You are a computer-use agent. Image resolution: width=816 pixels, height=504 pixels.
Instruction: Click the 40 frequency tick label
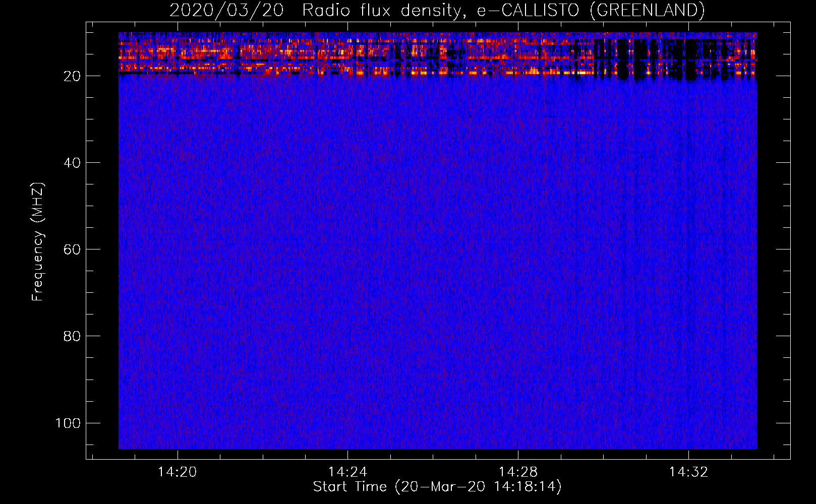click(x=72, y=163)
